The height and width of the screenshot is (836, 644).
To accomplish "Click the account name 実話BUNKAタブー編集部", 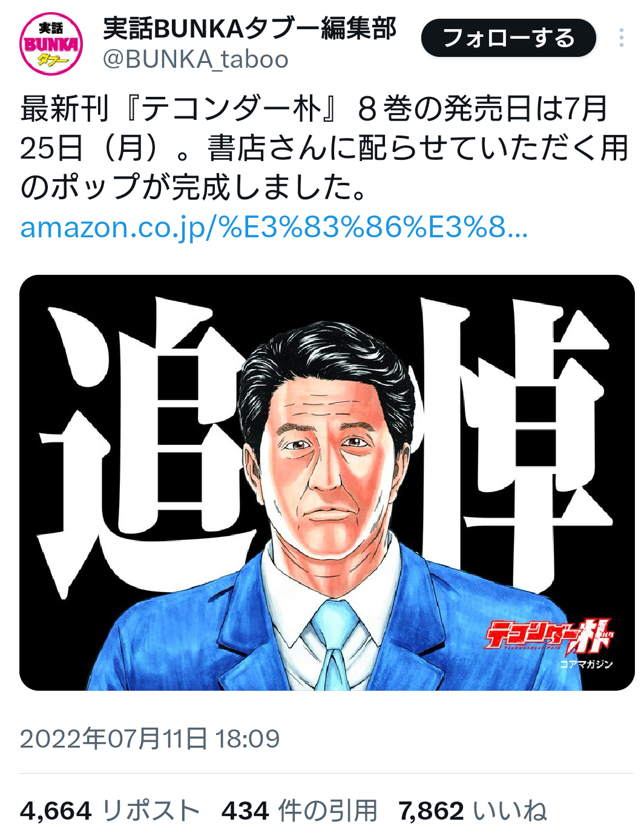I will coord(249,28).
